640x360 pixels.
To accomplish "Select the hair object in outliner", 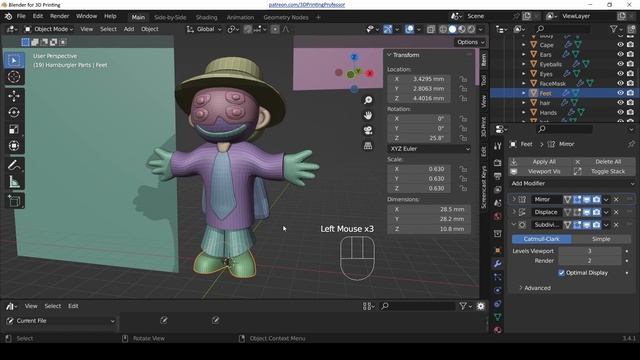I will click(545, 103).
